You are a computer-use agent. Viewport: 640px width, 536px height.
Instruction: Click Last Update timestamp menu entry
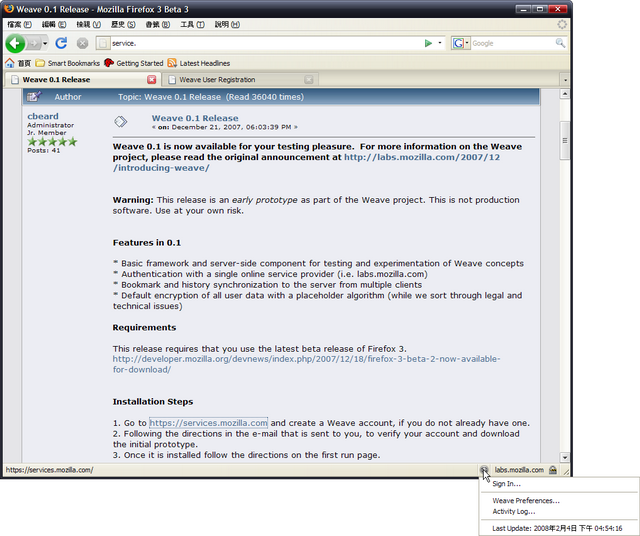559,528
